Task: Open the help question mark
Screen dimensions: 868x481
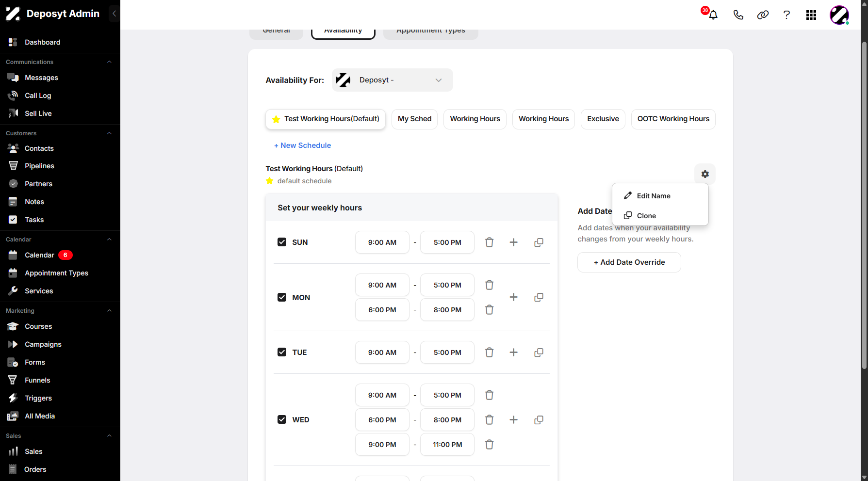Action: coord(786,15)
